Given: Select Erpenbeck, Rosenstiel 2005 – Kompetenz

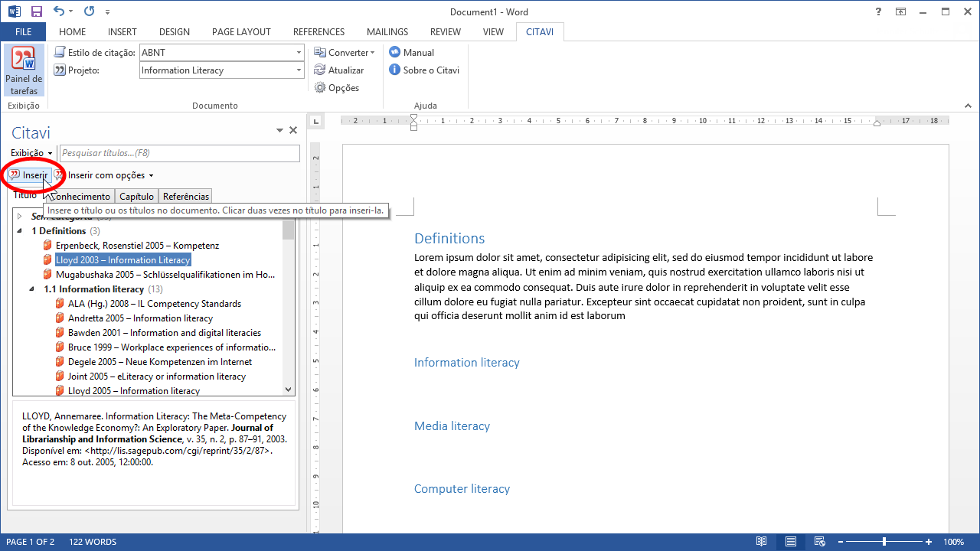Looking at the screenshot, I should 137,246.
